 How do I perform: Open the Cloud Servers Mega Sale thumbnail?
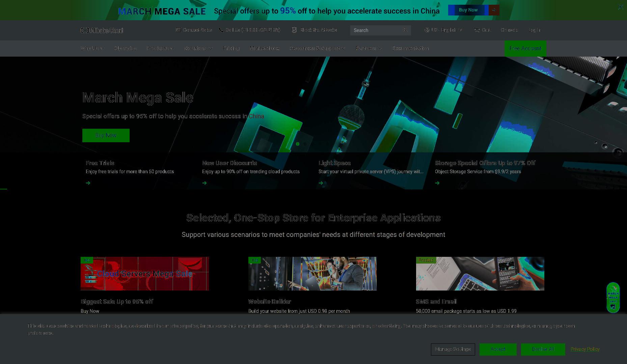point(145,274)
